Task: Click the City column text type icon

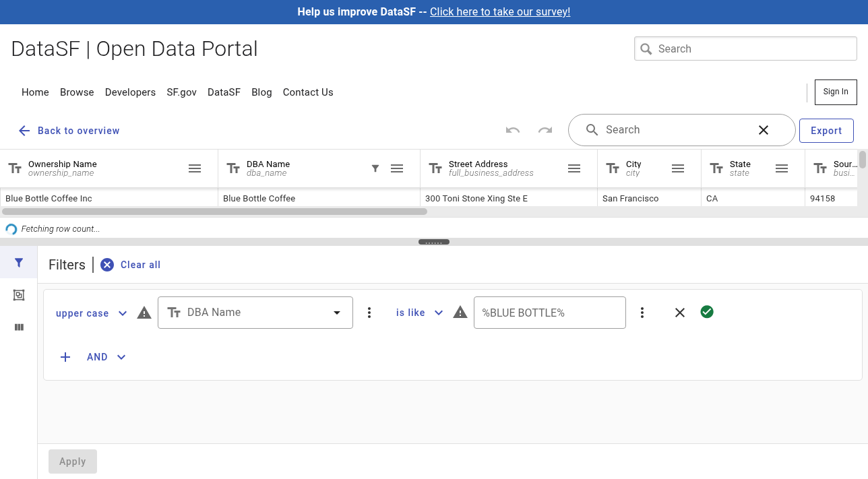Action: 613,168
